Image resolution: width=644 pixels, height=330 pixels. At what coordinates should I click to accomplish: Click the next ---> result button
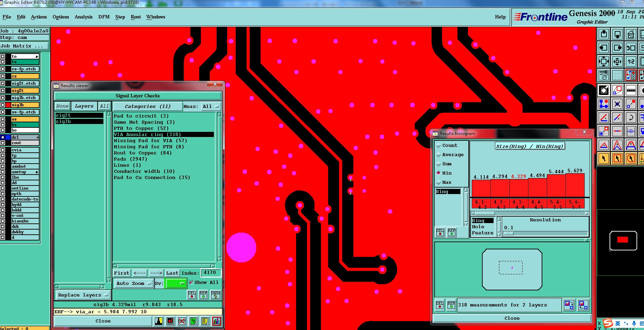156,273
